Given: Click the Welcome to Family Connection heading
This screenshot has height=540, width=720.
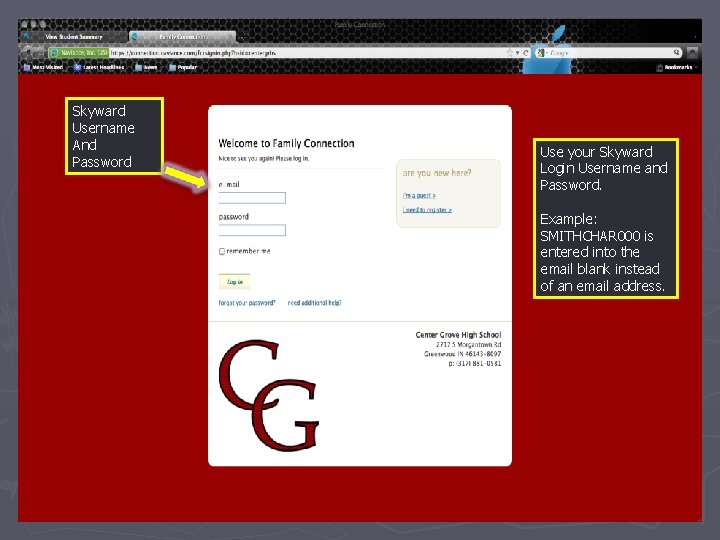Looking at the screenshot, I should 287,143.
